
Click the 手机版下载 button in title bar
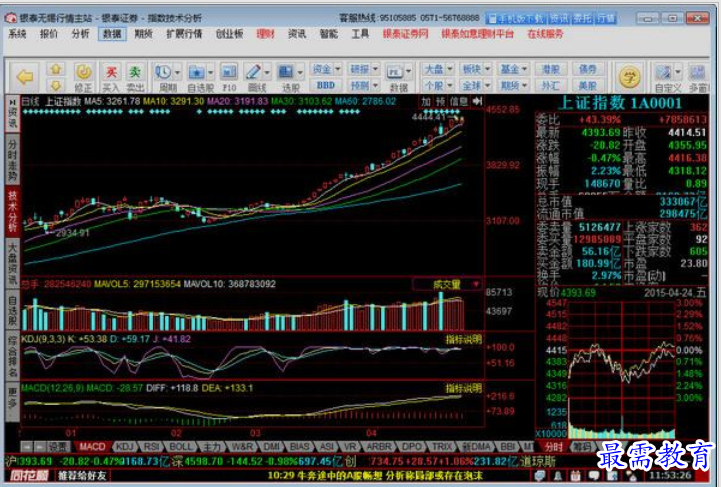515,18
